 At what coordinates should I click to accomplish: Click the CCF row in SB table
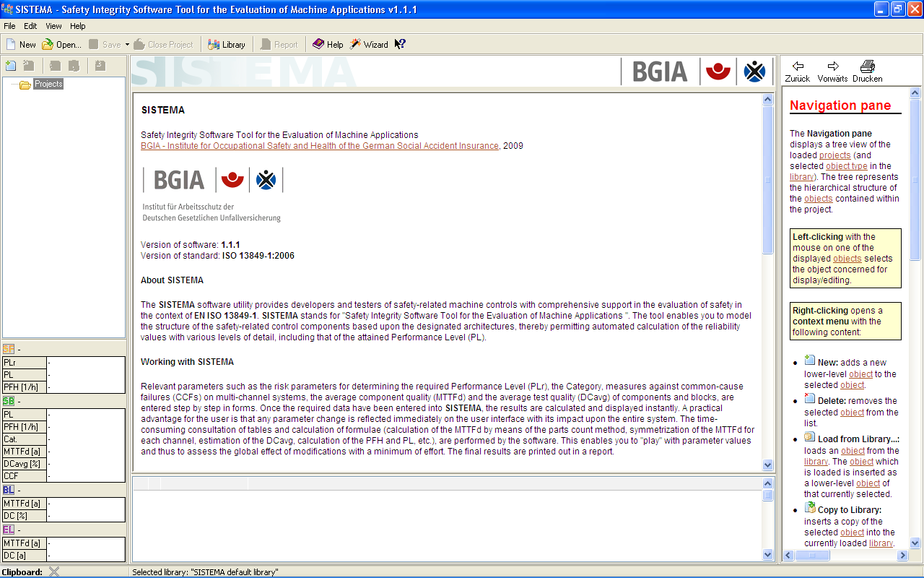point(64,476)
